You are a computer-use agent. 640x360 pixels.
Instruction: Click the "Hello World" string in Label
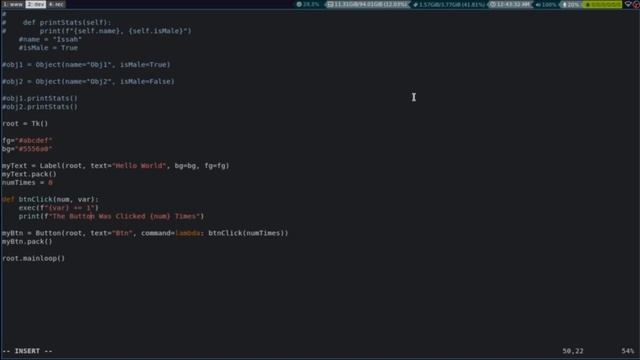tap(139, 166)
